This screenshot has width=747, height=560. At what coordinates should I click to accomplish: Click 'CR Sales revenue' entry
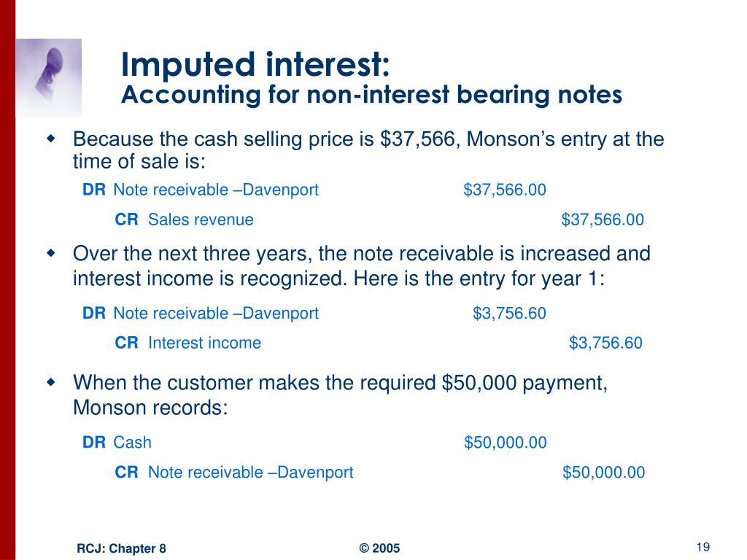[185, 219]
